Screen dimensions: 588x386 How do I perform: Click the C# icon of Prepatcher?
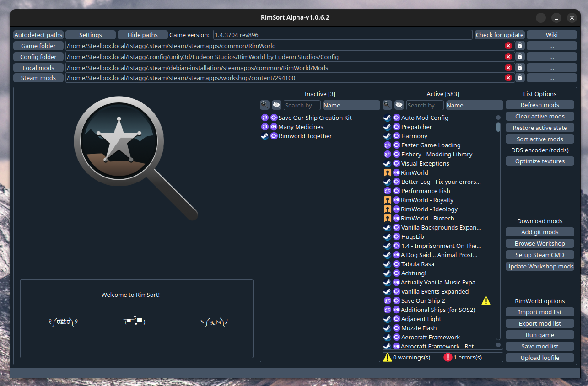tap(397, 127)
